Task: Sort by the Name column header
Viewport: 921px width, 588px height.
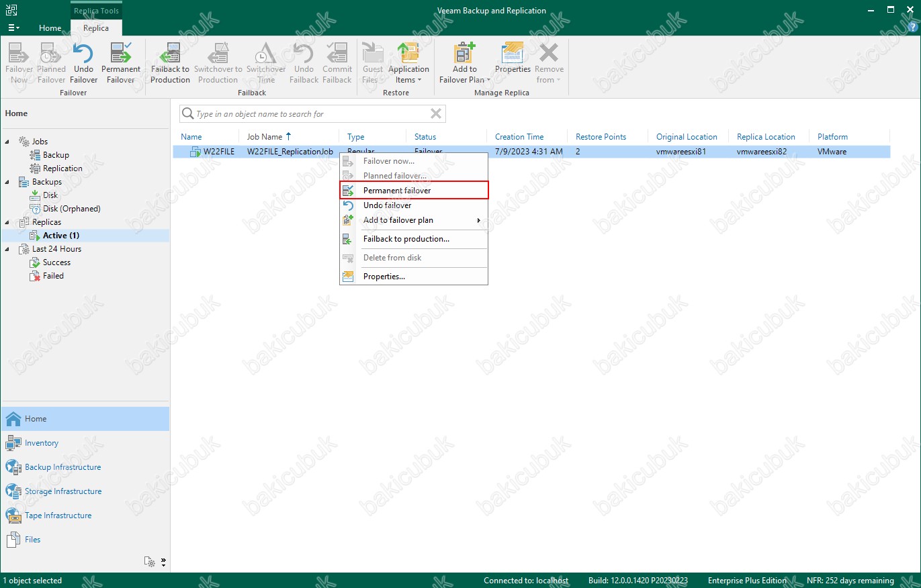Action: (x=191, y=137)
